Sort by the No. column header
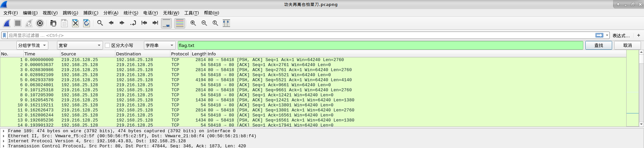644x148 pixels. pos(12,54)
